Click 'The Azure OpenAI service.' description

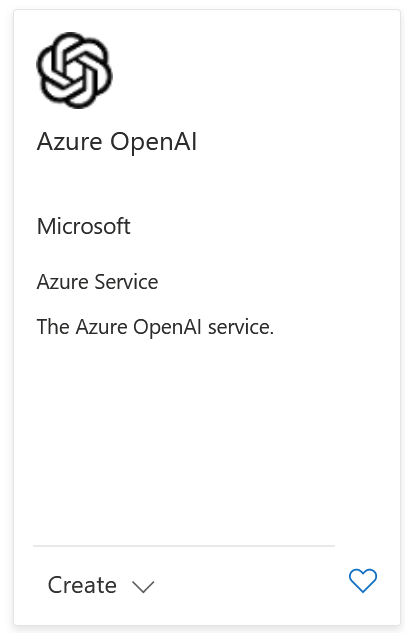155,327
